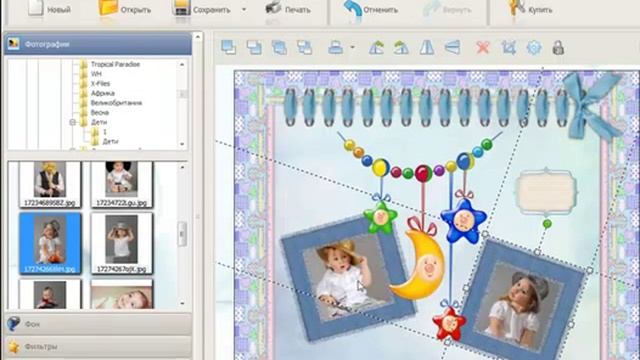Select the WH folder in tree
Viewport: 640px width, 360px height.
point(96,74)
